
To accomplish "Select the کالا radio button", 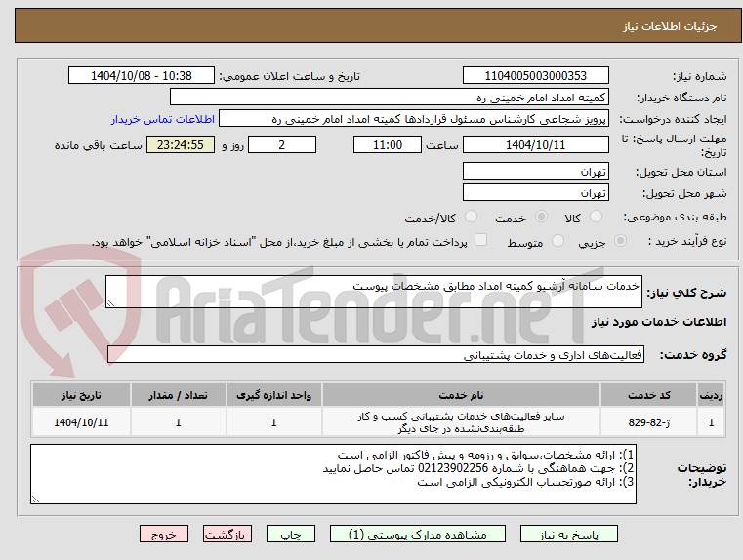I will pos(596,217).
